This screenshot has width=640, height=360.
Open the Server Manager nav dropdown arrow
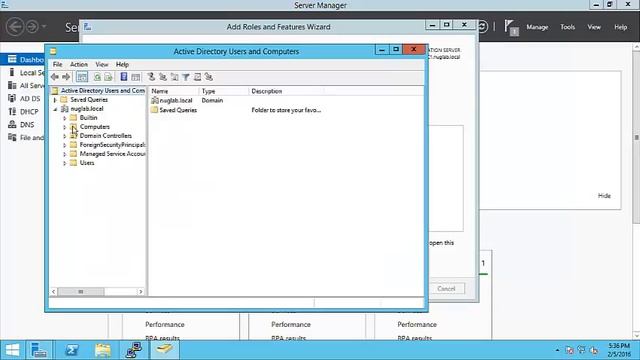[44, 27]
